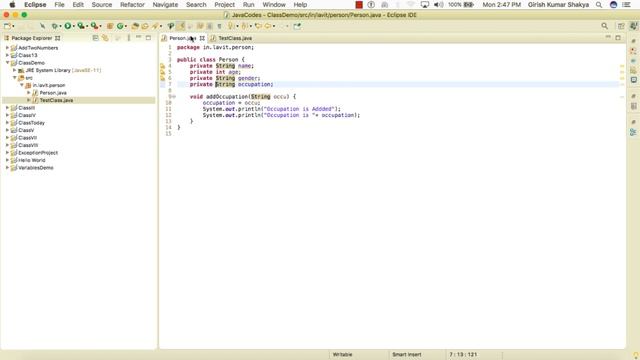
Task: Click the Search magnifier icon in Eclipse toolbar
Action: tap(604, 26)
